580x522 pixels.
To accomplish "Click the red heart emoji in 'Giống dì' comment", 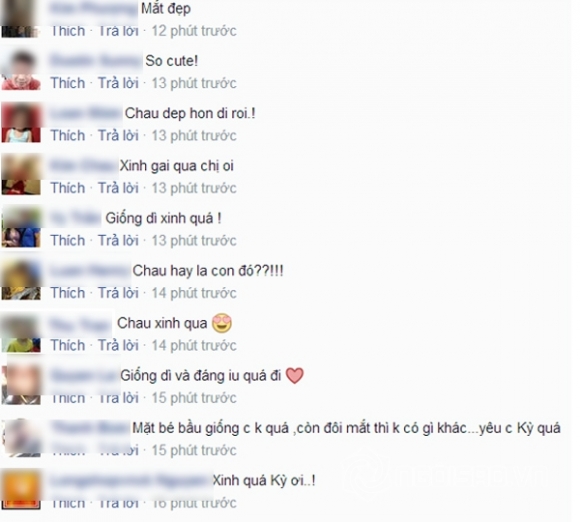I will click(x=295, y=376).
